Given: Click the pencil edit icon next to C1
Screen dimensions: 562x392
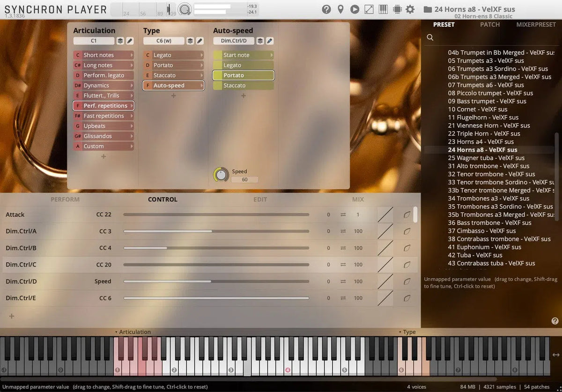Looking at the screenshot, I should [129, 41].
